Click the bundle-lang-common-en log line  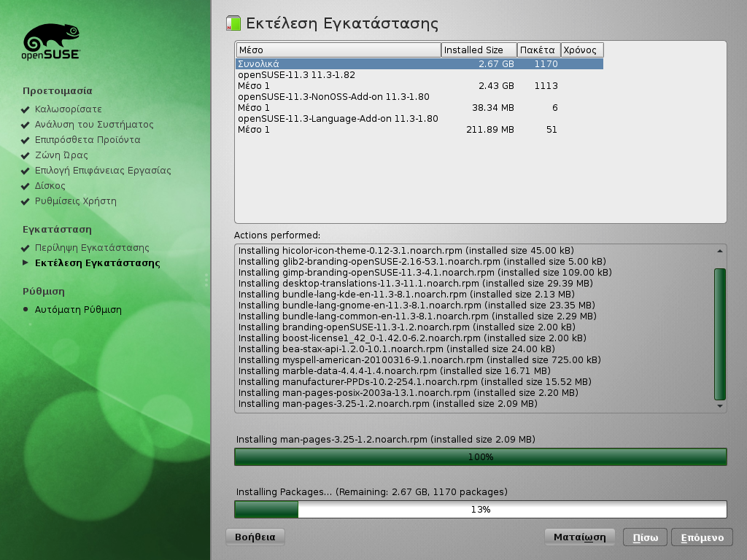pyautogui.click(x=417, y=316)
